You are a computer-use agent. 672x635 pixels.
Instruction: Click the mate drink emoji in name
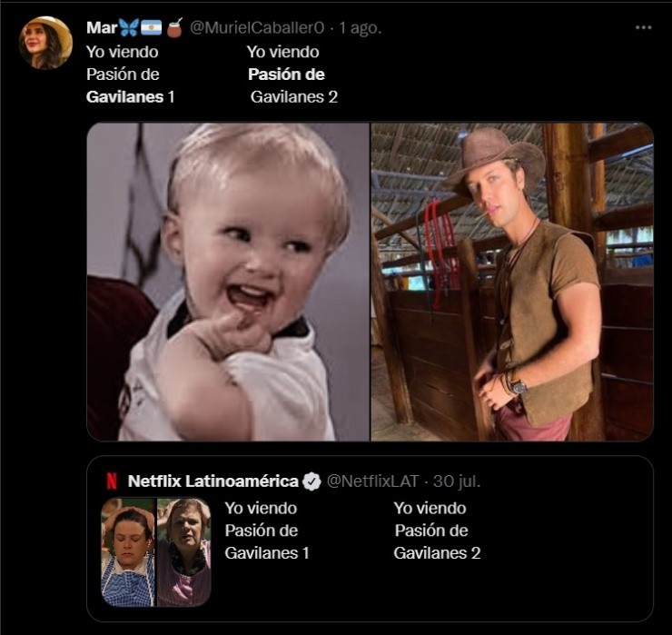click(174, 28)
